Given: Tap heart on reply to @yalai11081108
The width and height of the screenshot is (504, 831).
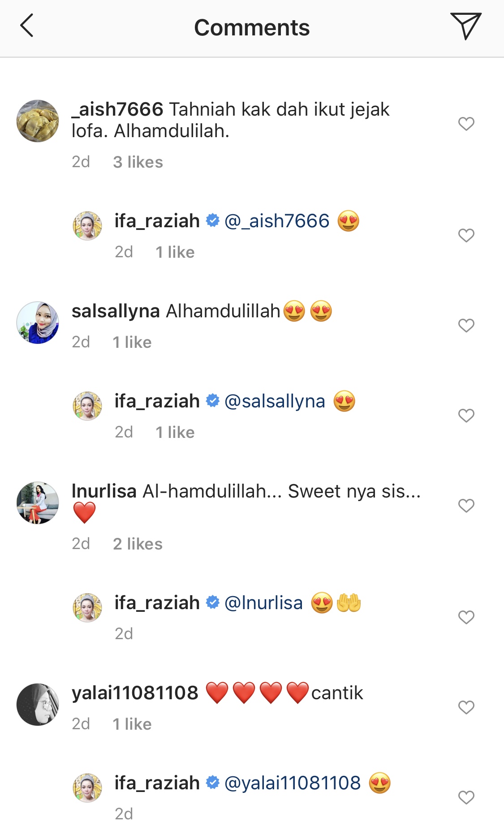Looking at the screenshot, I should tap(466, 797).
